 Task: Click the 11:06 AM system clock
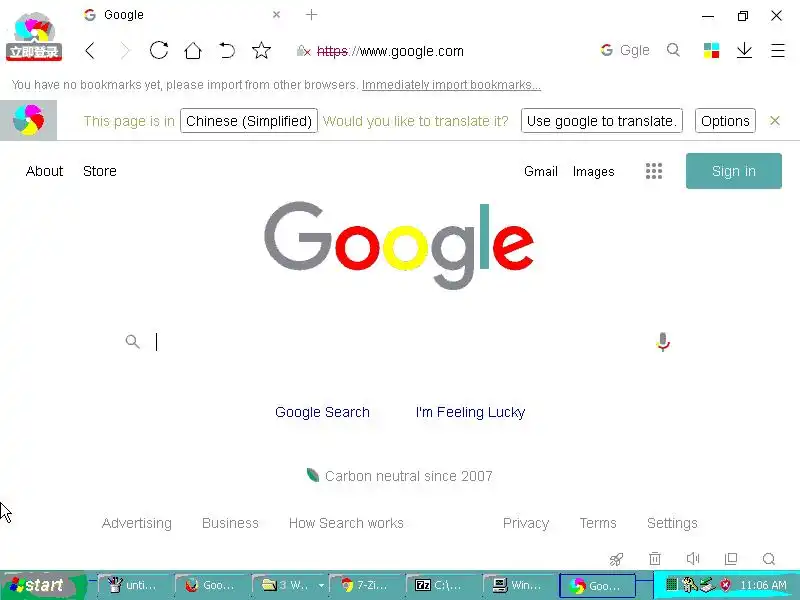[763, 585]
